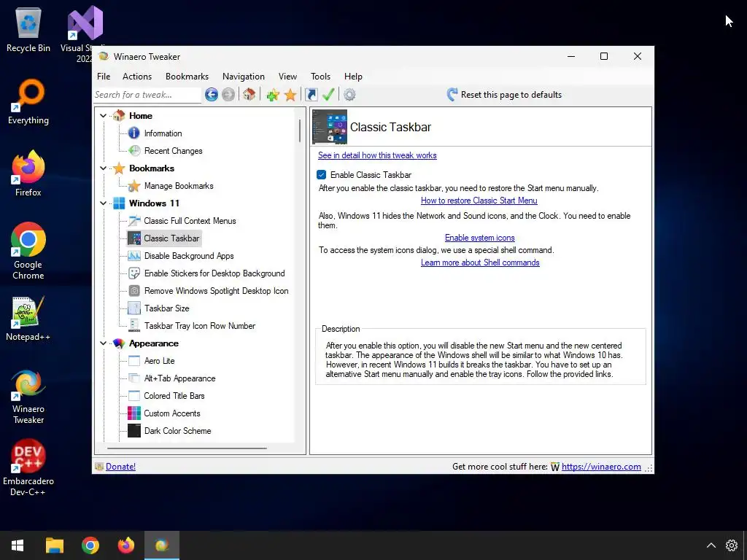
Task: Click the Disable Background Apps icon
Action: pos(134,256)
